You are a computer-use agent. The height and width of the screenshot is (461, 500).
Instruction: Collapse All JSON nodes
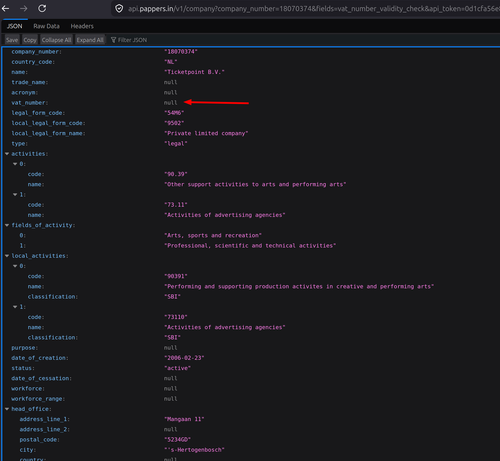(56, 40)
